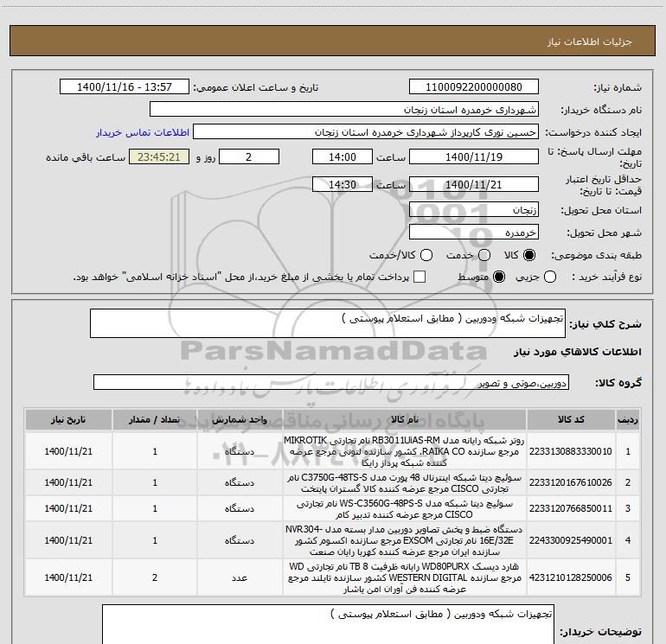Screen dimensions: 666x644
Task: Click the need date cell in row 1
Action: [x=68, y=451]
